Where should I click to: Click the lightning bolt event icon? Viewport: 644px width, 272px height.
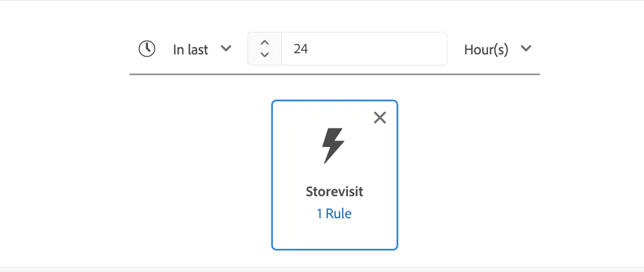pyautogui.click(x=334, y=145)
